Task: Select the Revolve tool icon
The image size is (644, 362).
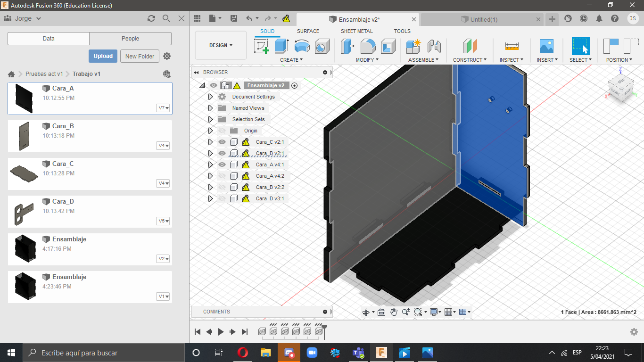Action: [302, 46]
